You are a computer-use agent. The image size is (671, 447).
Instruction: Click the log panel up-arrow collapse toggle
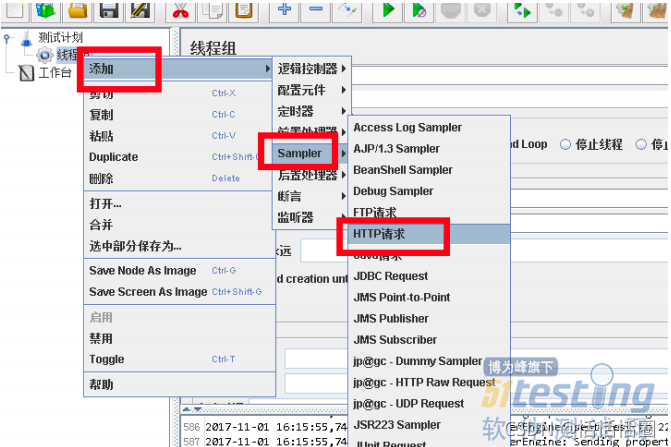click(187, 409)
